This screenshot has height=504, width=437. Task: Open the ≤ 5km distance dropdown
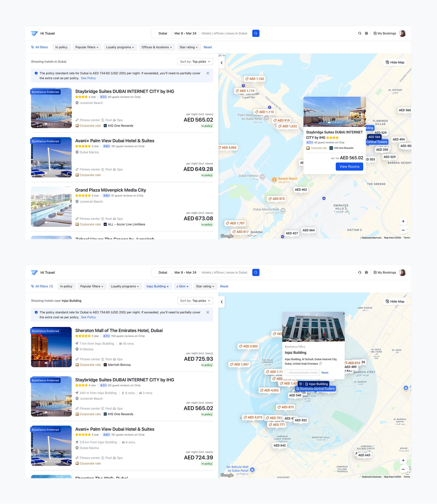point(182,286)
